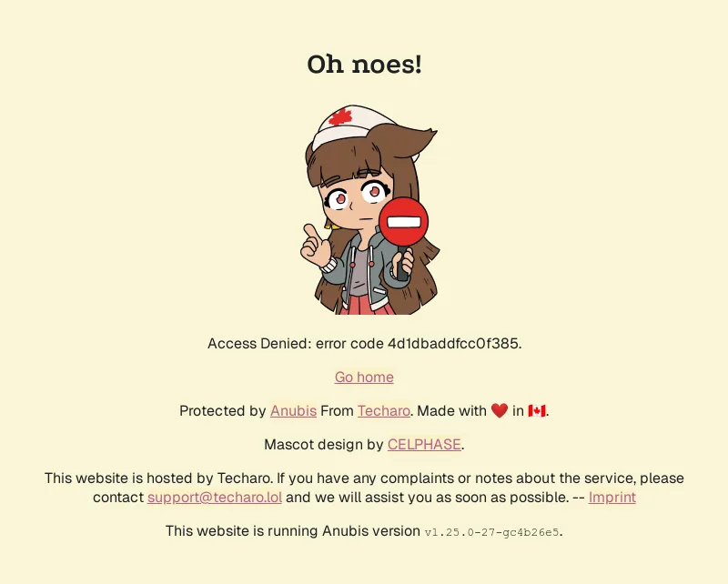Click the maple leaf on mascot's hat

[x=340, y=117]
